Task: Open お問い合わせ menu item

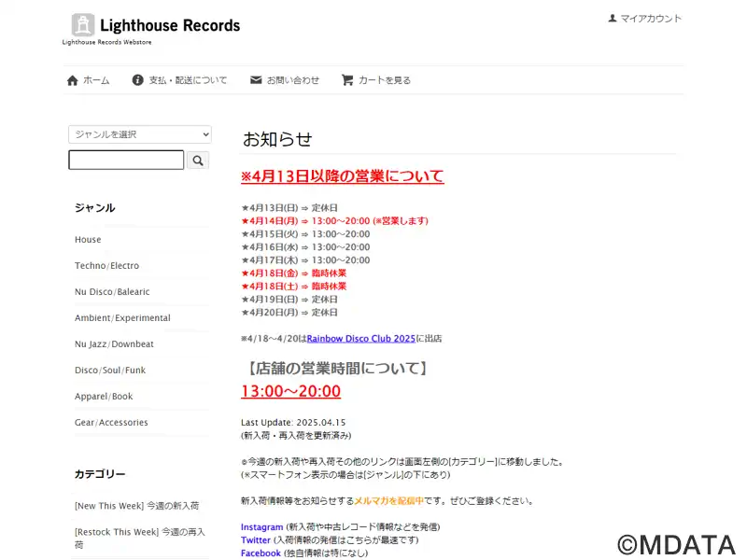Action: [x=293, y=80]
